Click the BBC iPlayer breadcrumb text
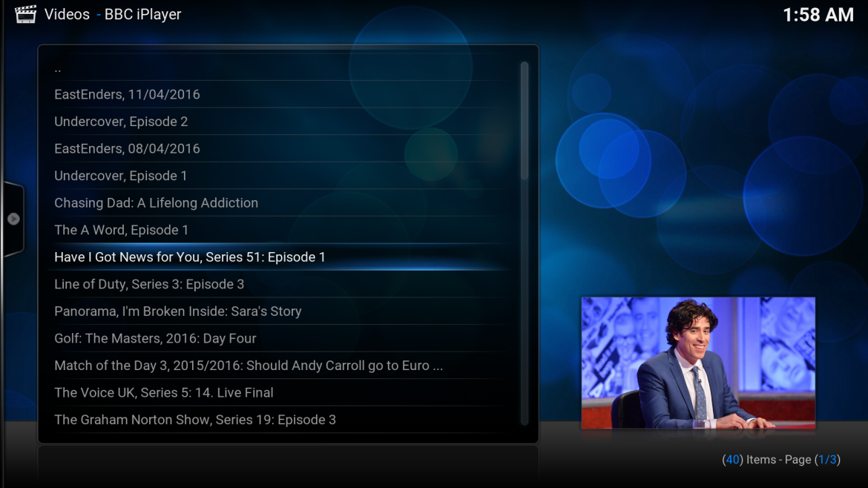868x488 pixels. 143,14
